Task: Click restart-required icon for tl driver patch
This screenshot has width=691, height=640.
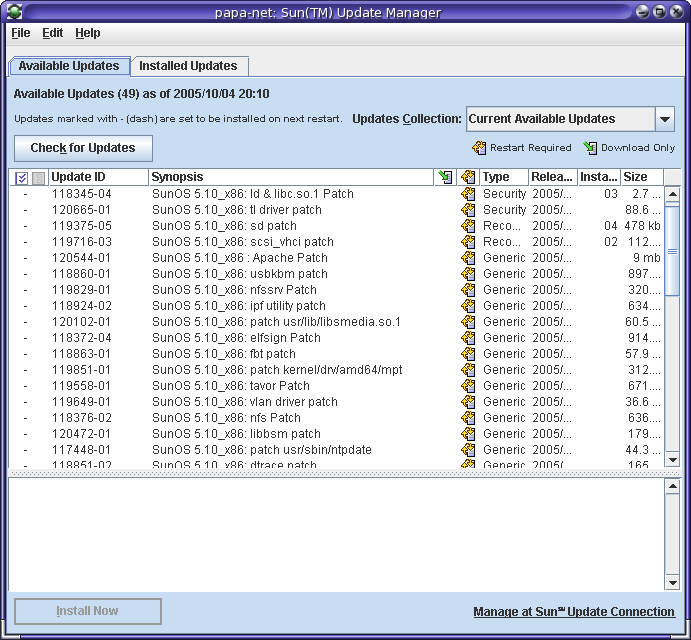Action: [468, 210]
